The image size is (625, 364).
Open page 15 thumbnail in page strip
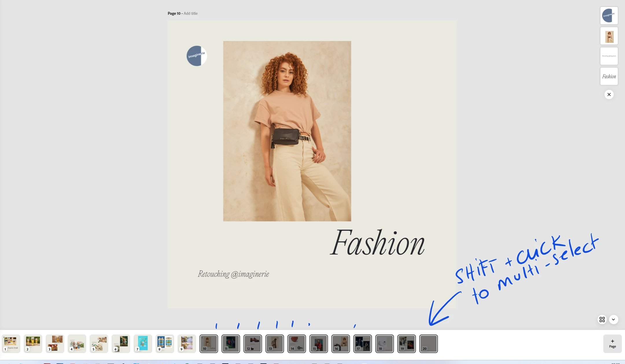tap(318, 343)
